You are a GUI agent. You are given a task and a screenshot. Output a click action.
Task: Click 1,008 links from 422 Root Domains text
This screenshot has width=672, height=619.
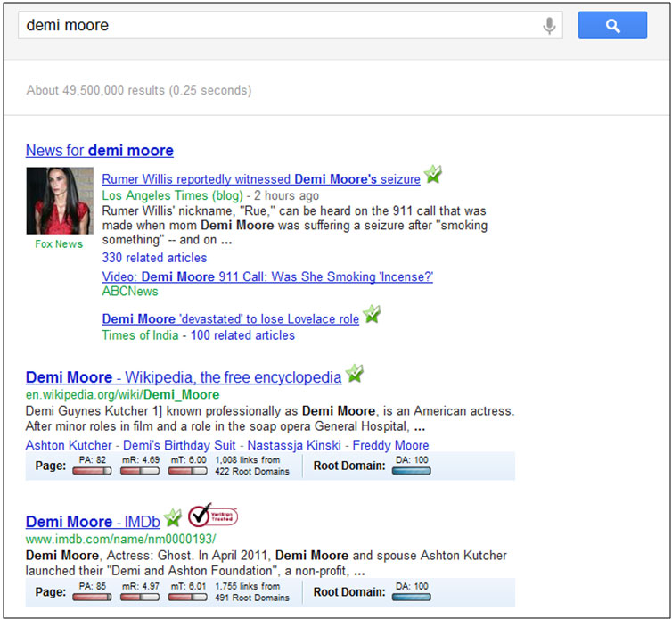click(x=252, y=466)
